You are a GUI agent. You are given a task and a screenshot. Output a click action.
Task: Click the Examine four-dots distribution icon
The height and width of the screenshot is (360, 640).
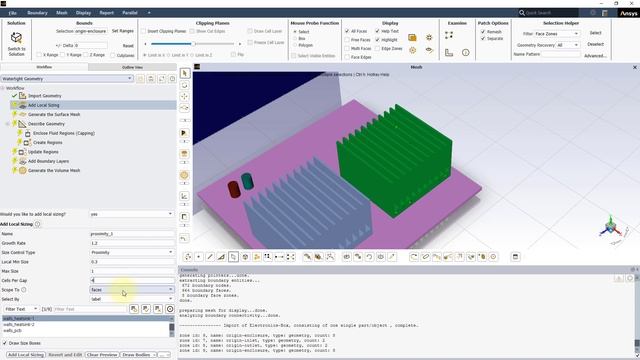tap(449, 35)
